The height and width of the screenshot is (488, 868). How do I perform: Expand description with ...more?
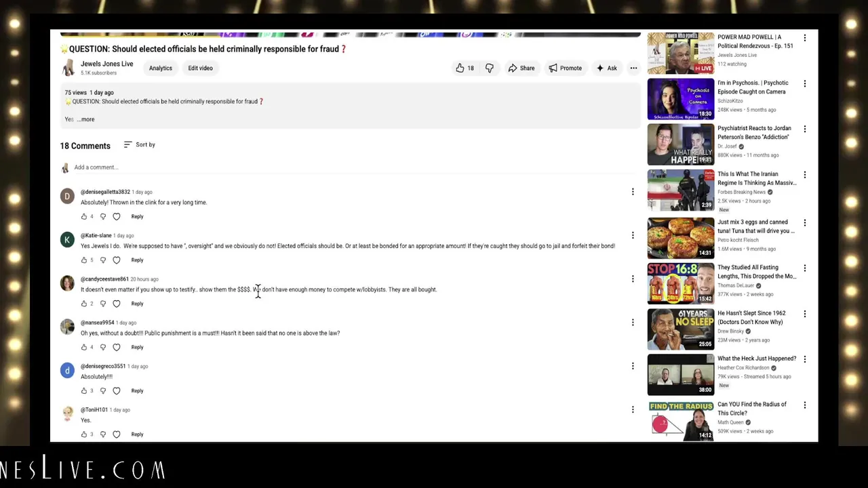[x=86, y=119]
